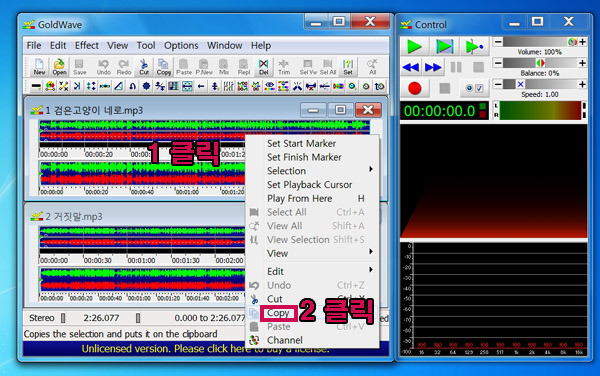Click the green 00:00:00.0 time display

[439, 111]
